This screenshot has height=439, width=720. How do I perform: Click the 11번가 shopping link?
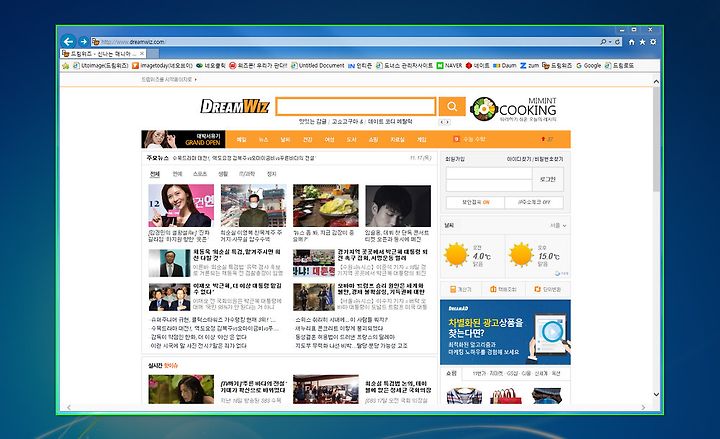[x=479, y=373]
